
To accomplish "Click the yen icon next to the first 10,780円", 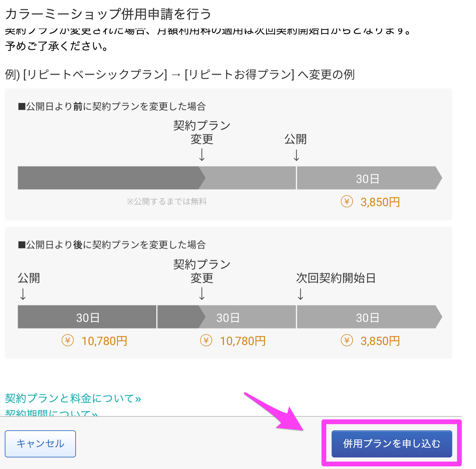I will (x=68, y=341).
